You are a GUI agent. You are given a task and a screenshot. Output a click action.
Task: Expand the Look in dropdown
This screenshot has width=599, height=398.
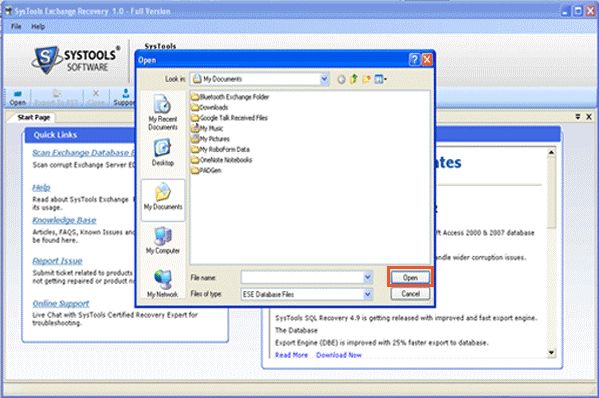coord(324,79)
